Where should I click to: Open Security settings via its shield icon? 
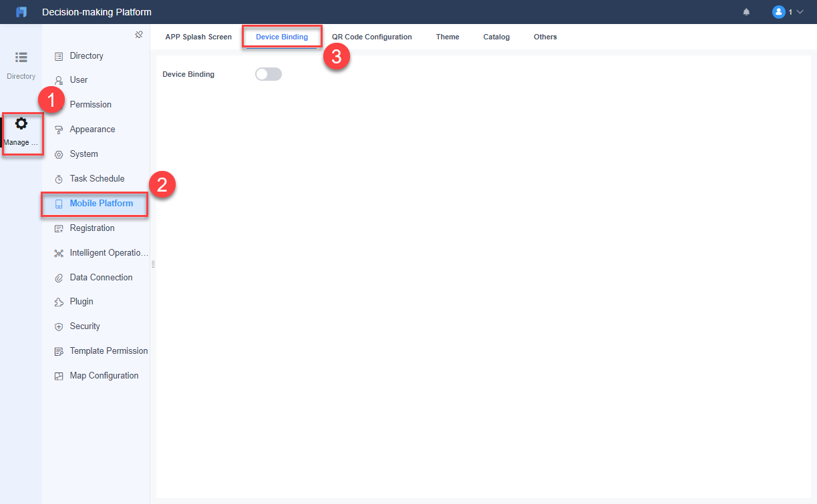click(x=59, y=326)
